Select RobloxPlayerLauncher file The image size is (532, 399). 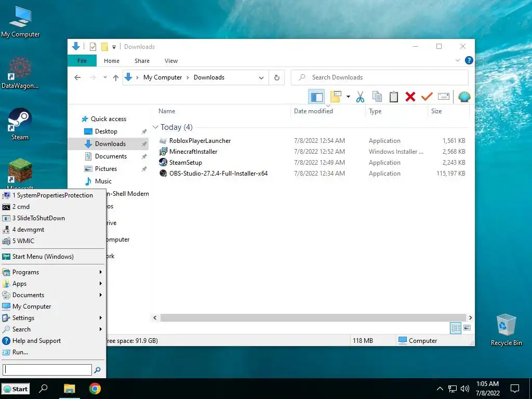pyautogui.click(x=200, y=141)
